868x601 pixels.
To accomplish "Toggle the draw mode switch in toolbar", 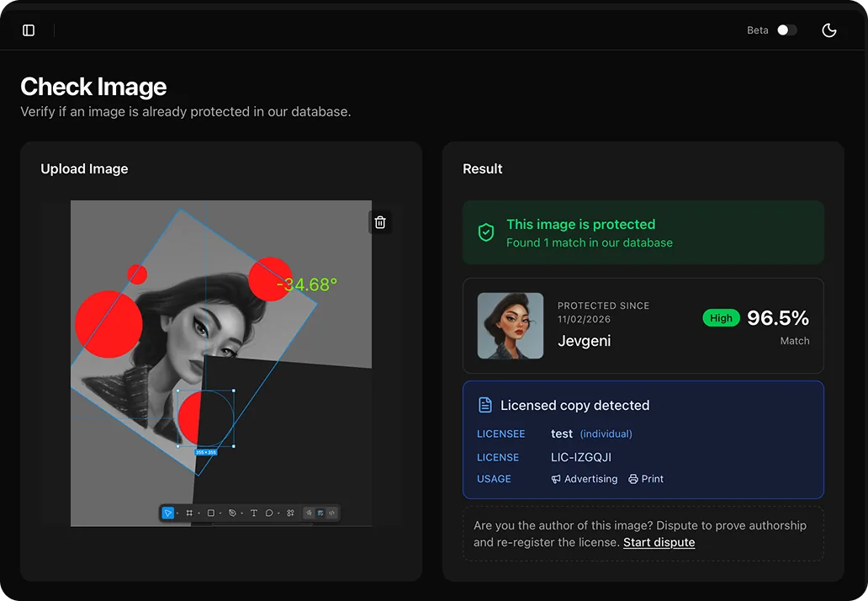I will tap(309, 513).
